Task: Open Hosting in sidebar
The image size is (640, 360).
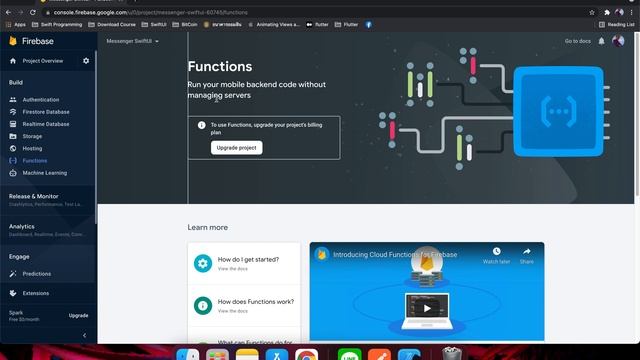Action: pos(32,149)
